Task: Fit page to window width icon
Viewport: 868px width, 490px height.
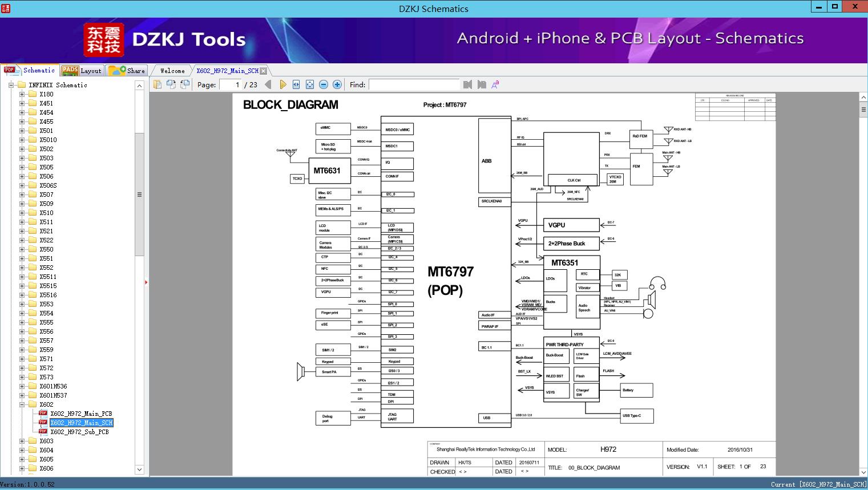Action: [x=296, y=84]
